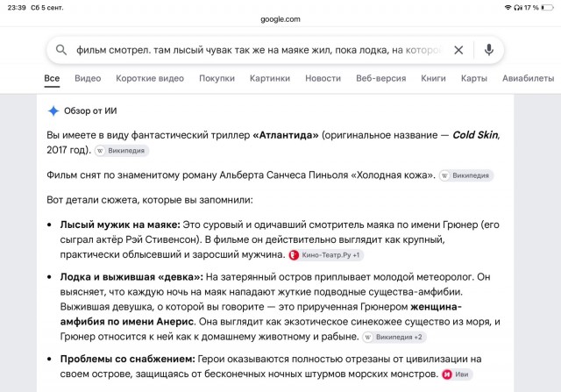The image size is (561, 392).
Task: Select the Все tab
Action: [52, 78]
